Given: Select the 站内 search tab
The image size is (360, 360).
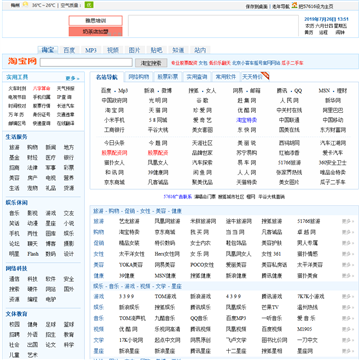Looking at the screenshot, I should [x=200, y=50].
